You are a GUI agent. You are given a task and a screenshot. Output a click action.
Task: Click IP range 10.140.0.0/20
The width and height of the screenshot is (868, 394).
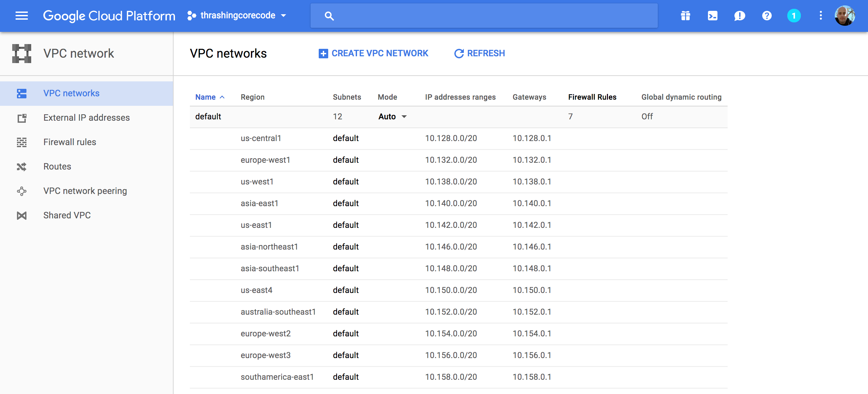click(451, 203)
